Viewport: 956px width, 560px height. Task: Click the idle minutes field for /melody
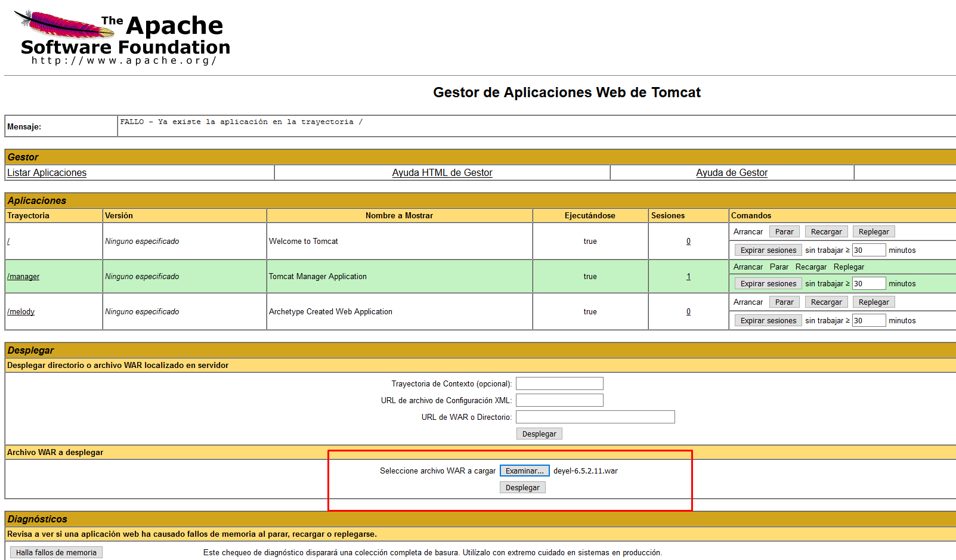coord(868,321)
